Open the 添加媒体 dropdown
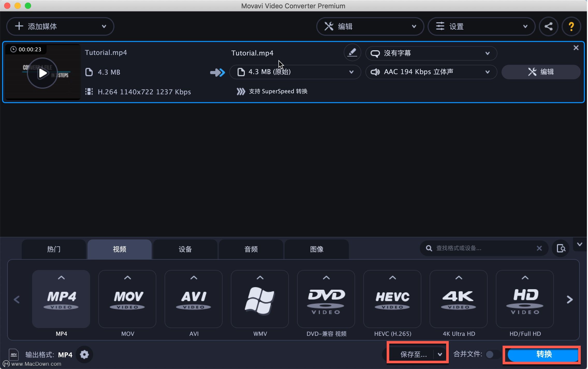Viewport: 588px width, 369px height. [x=60, y=26]
